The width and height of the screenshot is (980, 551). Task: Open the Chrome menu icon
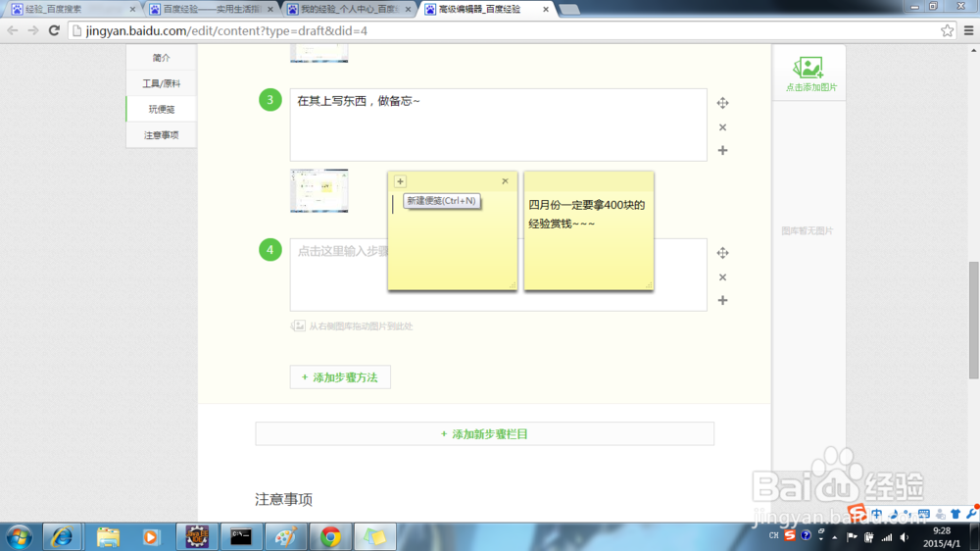coord(969,30)
